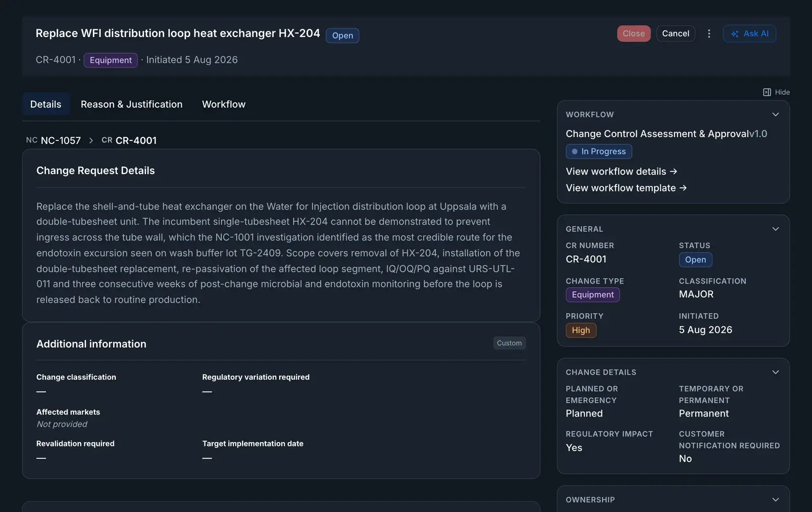This screenshot has height=512, width=812.
Task: Open View workflow details link
Action: point(622,172)
